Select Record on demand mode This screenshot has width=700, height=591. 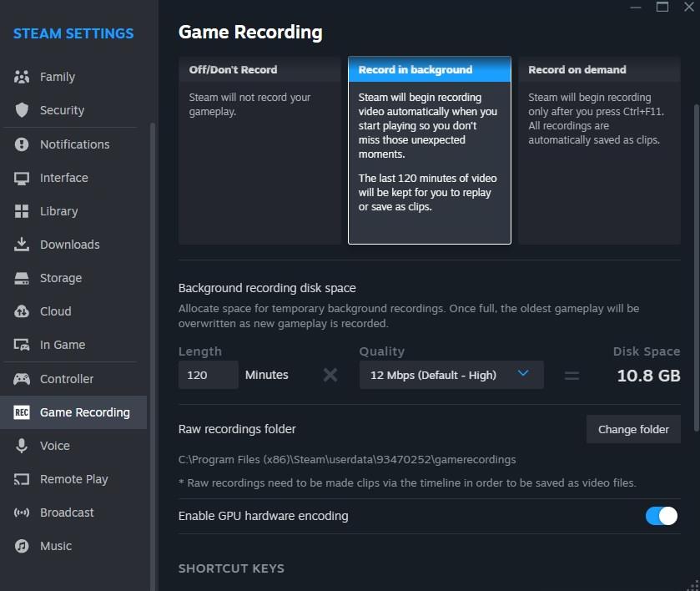coord(599,150)
